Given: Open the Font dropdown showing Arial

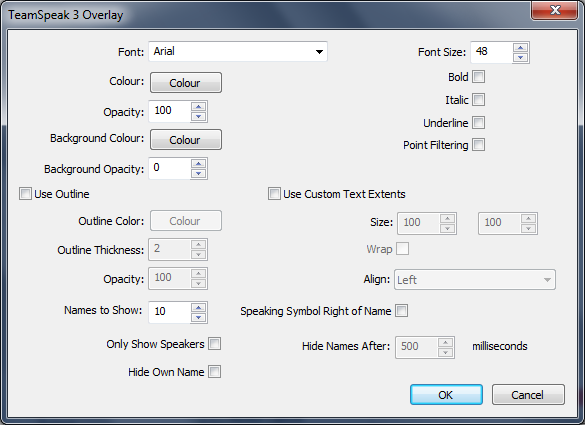Looking at the screenshot, I should [x=238, y=51].
